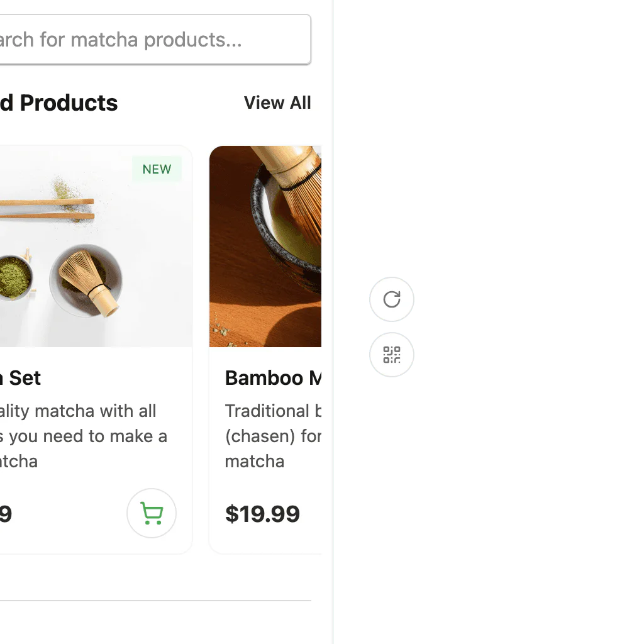Click the Traditional chasen description text
This screenshot has width=644, height=644.
(272, 436)
